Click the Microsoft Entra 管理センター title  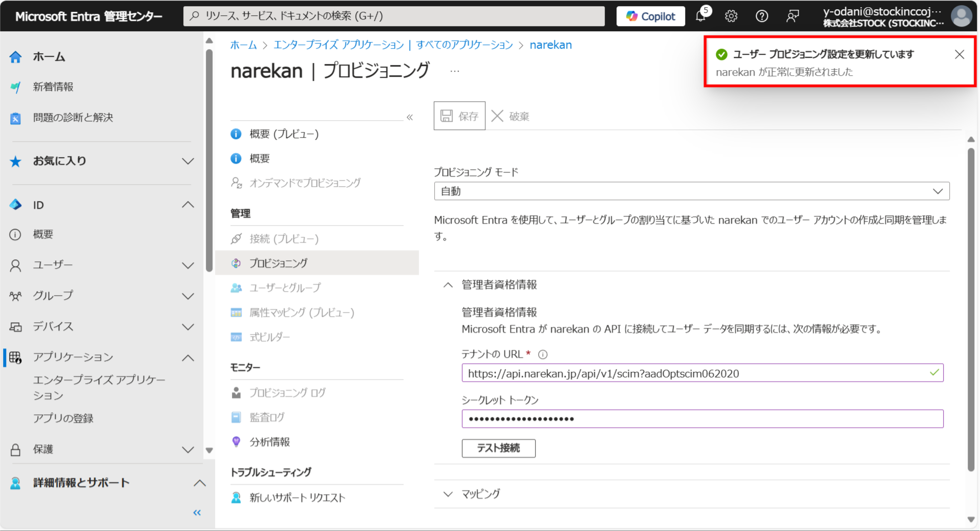(89, 16)
